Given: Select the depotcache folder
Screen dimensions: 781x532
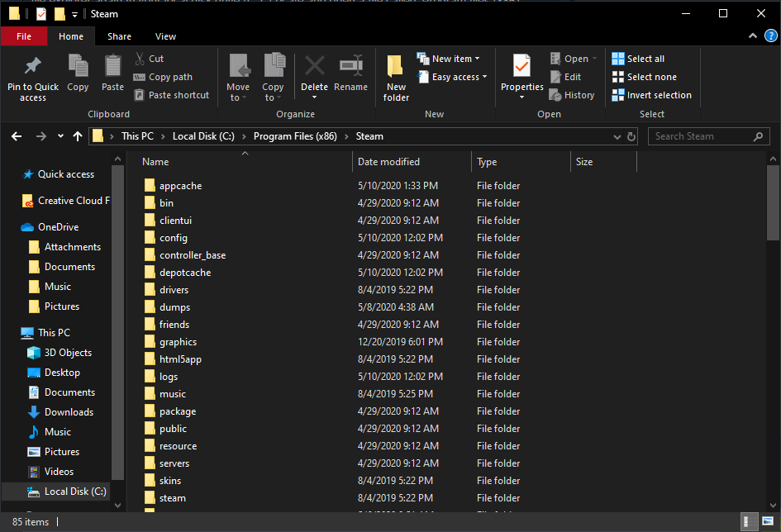Looking at the screenshot, I should (x=185, y=273).
